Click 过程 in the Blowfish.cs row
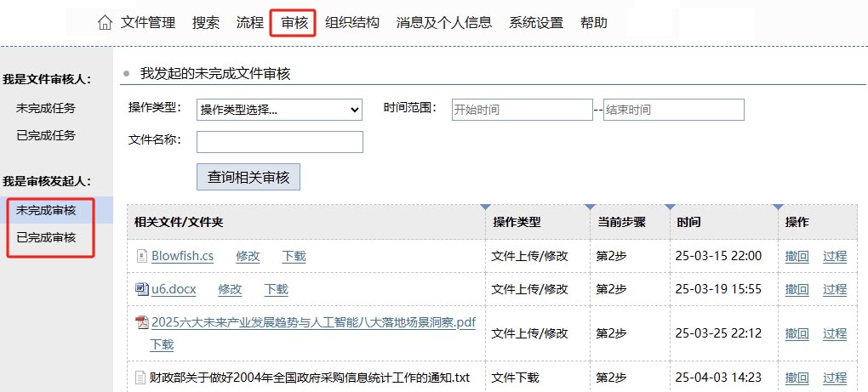 835,257
